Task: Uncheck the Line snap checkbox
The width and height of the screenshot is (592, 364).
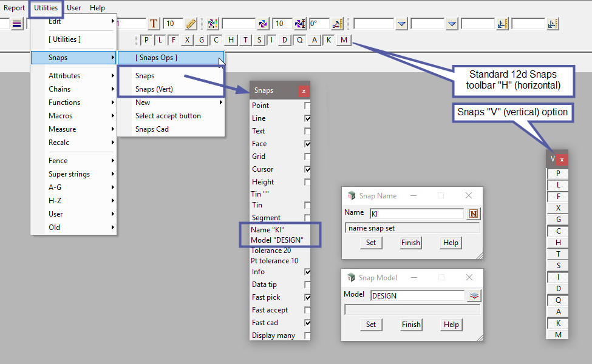Action: pyautogui.click(x=308, y=118)
